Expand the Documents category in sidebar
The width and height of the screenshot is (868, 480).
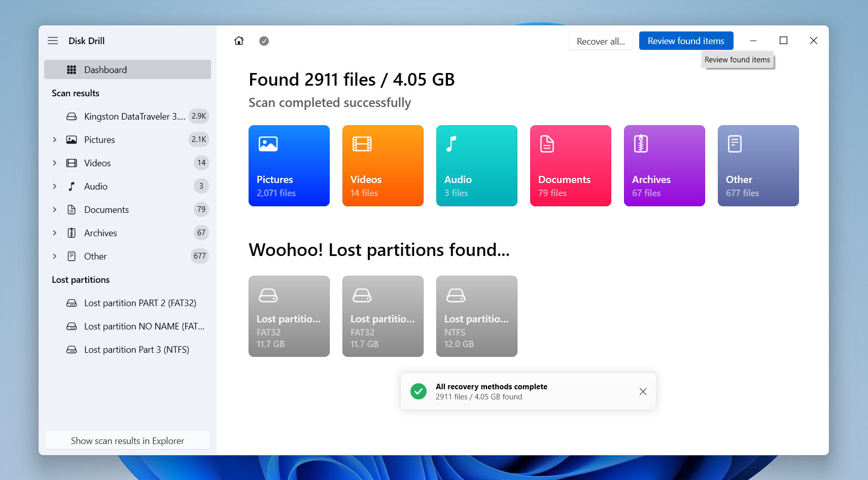click(x=54, y=210)
